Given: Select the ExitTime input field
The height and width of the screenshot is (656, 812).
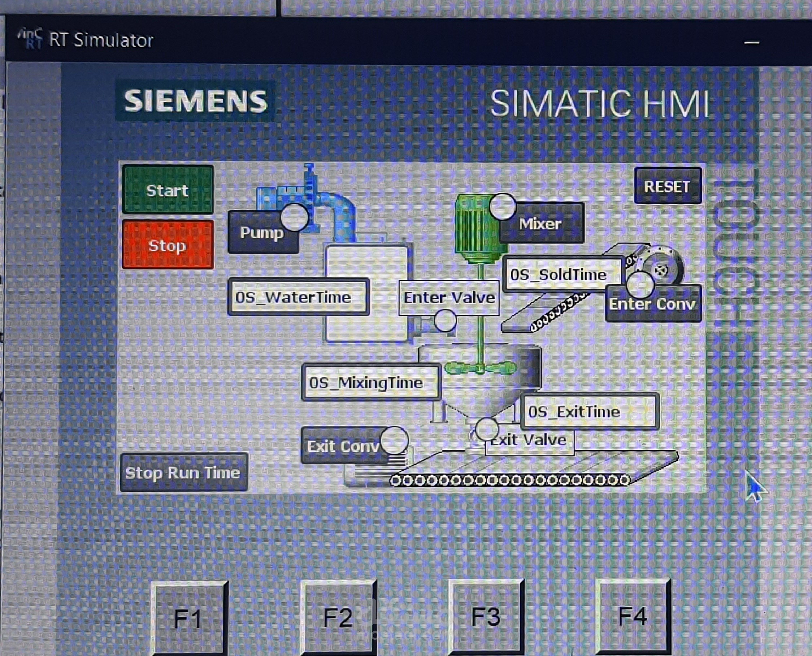Looking at the screenshot, I should click(x=590, y=411).
